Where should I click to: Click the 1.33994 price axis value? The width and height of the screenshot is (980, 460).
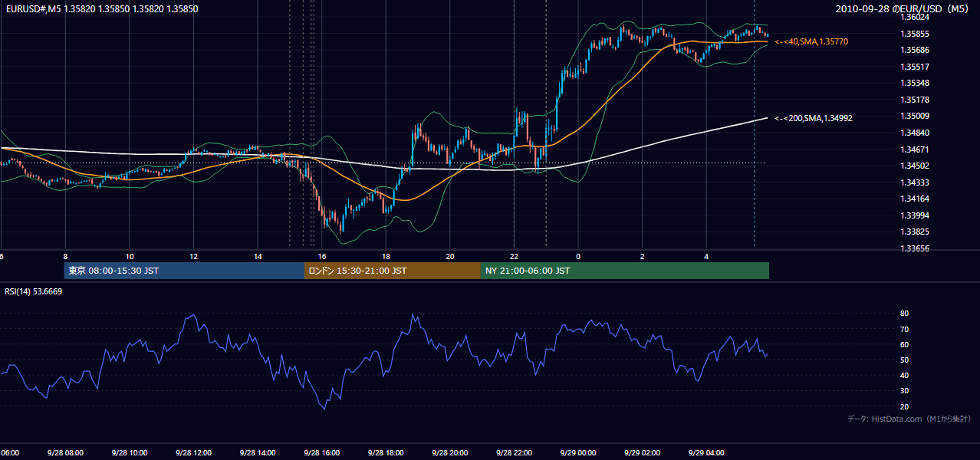pyautogui.click(x=915, y=215)
